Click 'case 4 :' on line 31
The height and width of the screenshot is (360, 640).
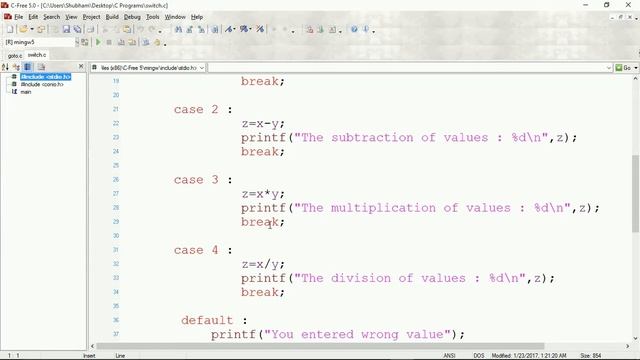[x=203, y=250]
